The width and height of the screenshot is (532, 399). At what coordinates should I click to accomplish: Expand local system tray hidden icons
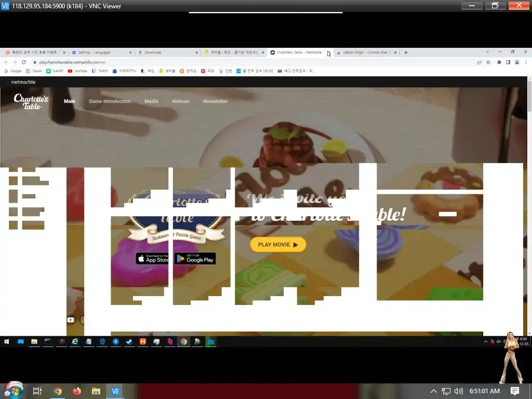tap(434, 391)
